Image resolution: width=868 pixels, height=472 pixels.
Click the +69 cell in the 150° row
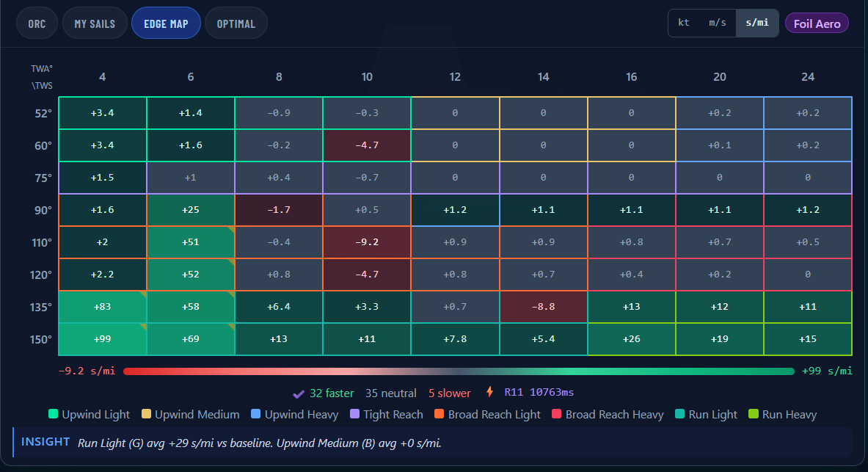pyautogui.click(x=191, y=339)
